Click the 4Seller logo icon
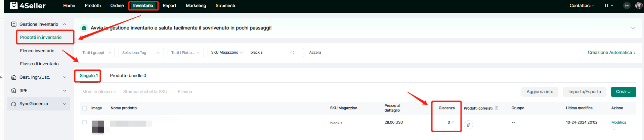644x140 pixels. pos(14,5)
